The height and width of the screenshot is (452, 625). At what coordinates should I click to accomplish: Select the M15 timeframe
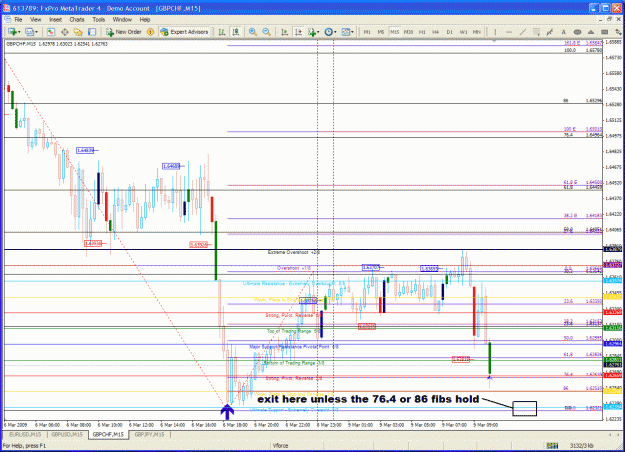[395, 32]
